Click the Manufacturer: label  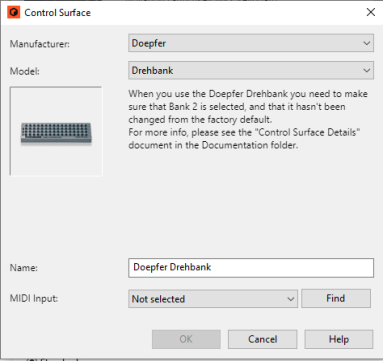pyautogui.click(x=40, y=44)
